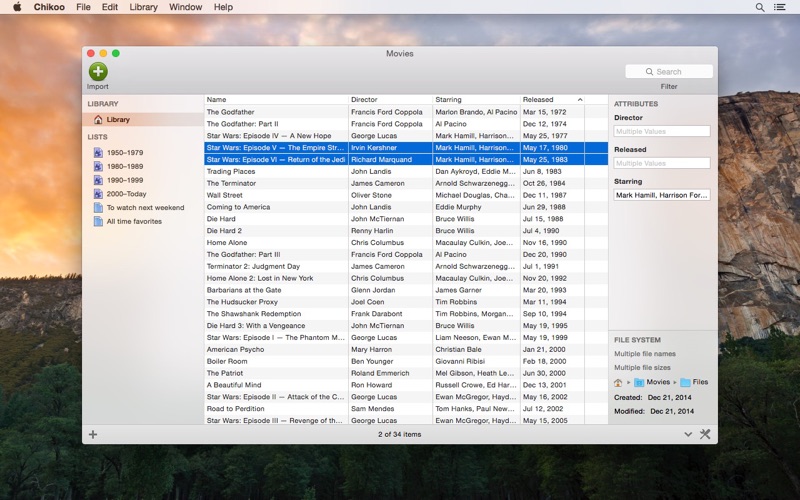Click the add list plus button at bottom
This screenshot has width=800, height=500.
click(93, 434)
